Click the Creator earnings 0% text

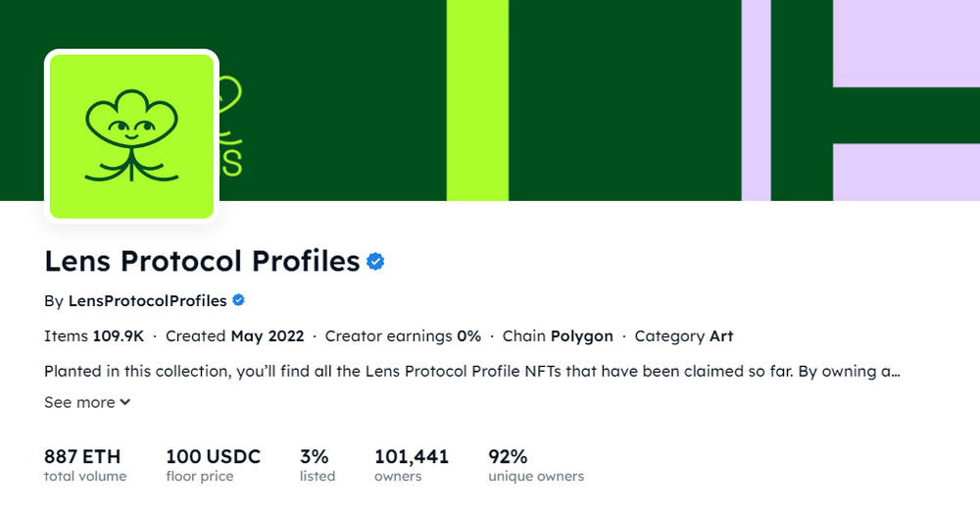click(403, 336)
